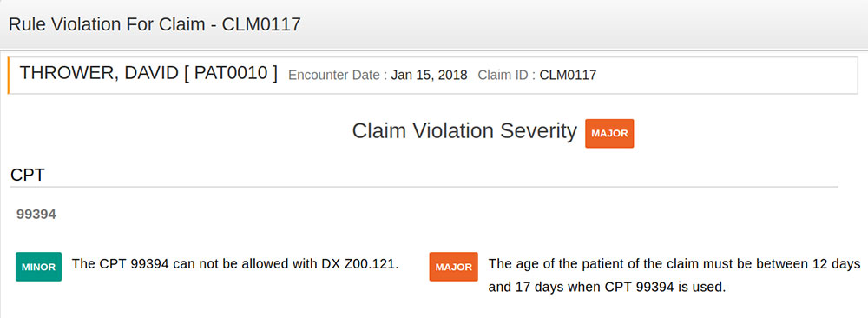Click the Claim ID label

click(507, 76)
